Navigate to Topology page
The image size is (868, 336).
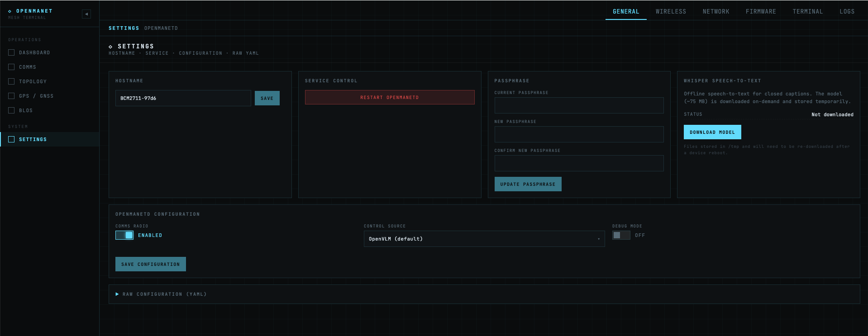50,81
